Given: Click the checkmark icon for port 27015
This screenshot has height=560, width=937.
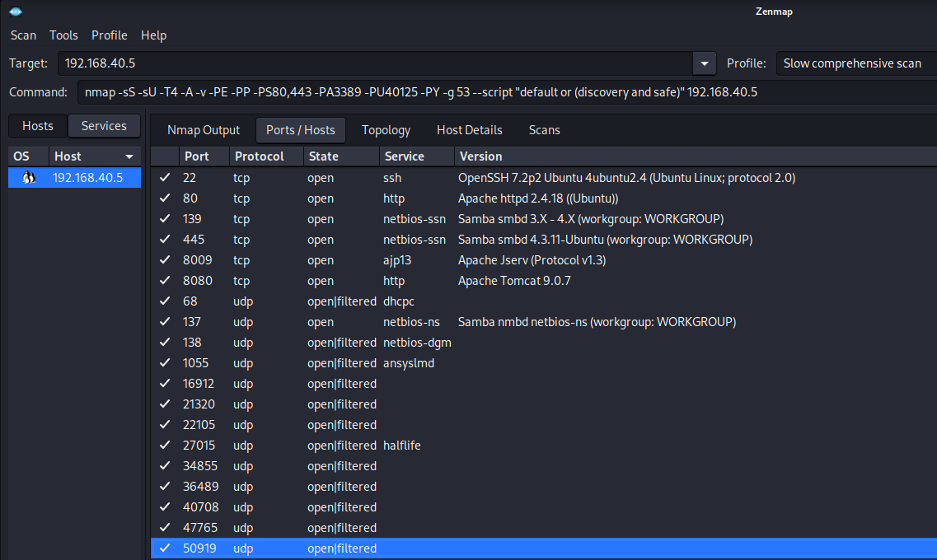Looking at the screenshot, I should pos(166,446).
